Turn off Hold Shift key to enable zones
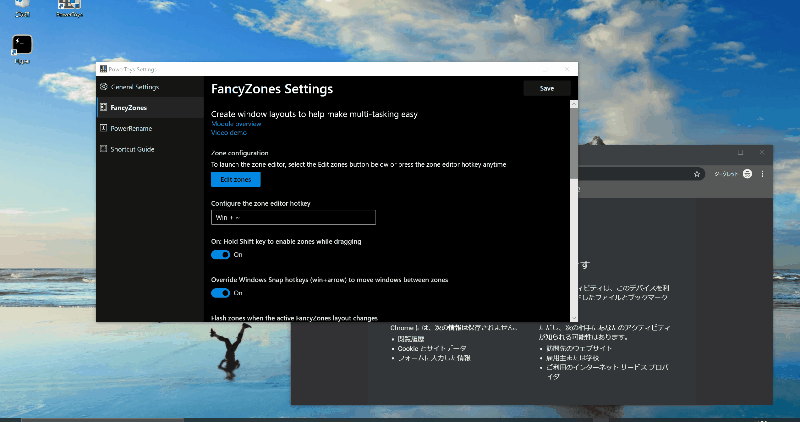The height and width of the screenshot is (422, 800). [x=220, y=255]
